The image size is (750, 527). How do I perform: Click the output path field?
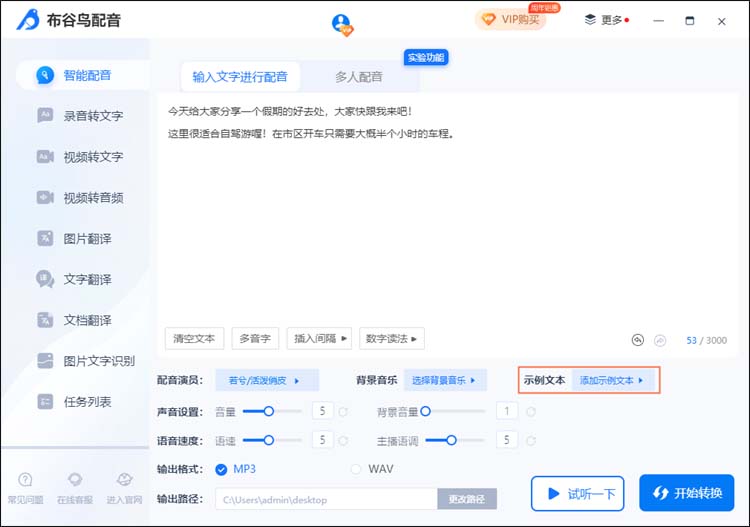(x=326, y=499)
